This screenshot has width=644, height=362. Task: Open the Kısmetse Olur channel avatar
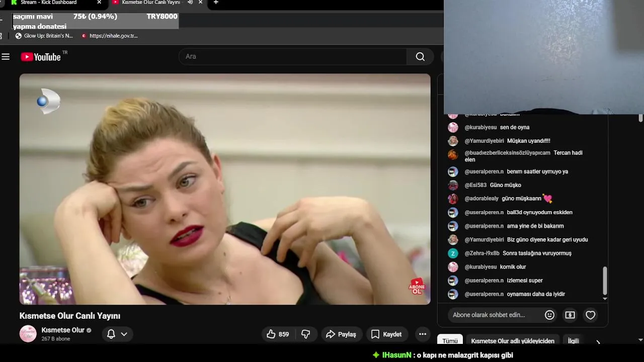click(28, 334)
